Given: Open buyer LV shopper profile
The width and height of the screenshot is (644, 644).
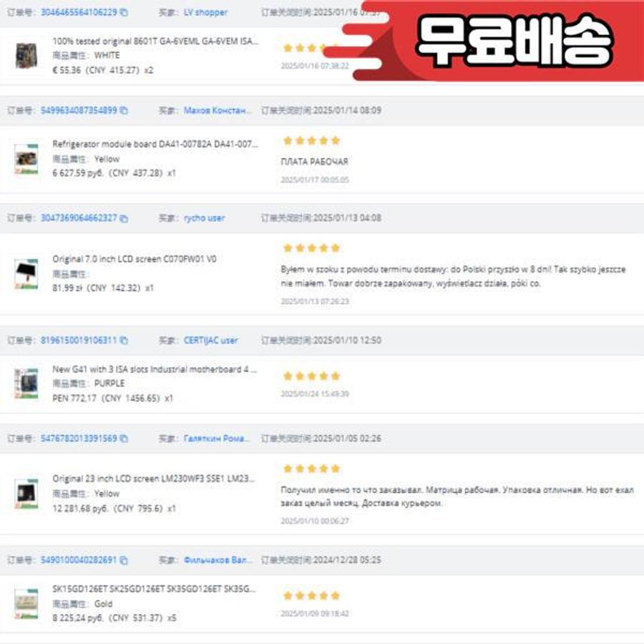Looking at the screenshot, I should coord(205,12).
